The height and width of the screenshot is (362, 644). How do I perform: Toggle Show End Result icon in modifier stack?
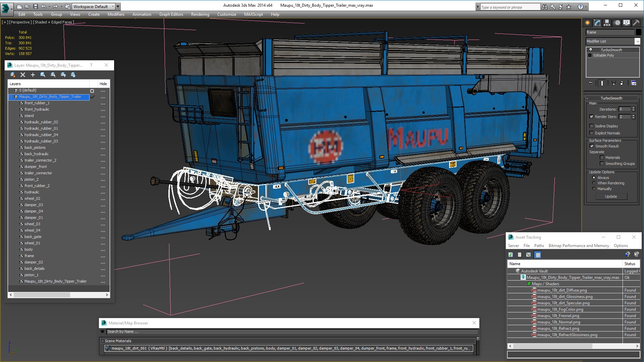(x=602, y=83)
